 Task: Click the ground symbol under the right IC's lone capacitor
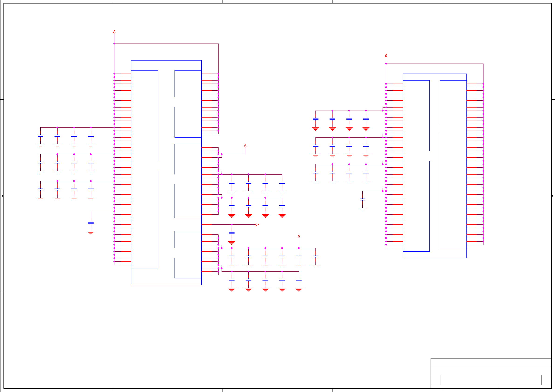tap(363, 209)
